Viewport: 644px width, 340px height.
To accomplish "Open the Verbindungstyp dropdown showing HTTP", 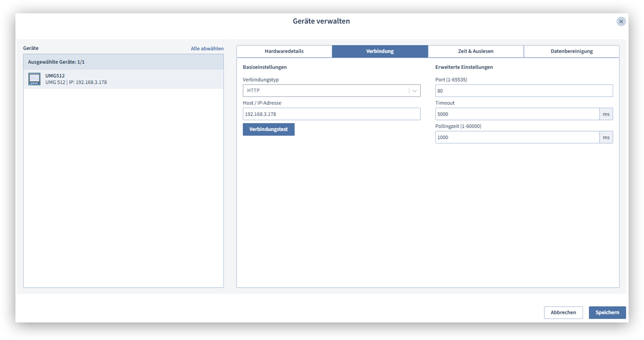I will (x=331, y=91).
